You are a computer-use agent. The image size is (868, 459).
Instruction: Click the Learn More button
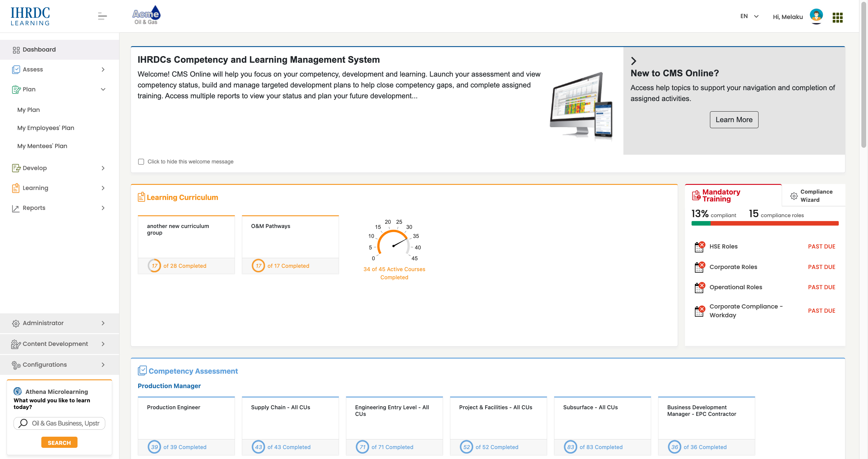click(734, 120)
